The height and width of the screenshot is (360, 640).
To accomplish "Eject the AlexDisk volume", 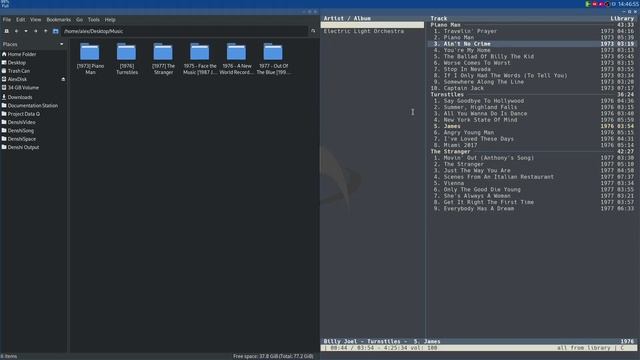I will [x=63, y=79].
